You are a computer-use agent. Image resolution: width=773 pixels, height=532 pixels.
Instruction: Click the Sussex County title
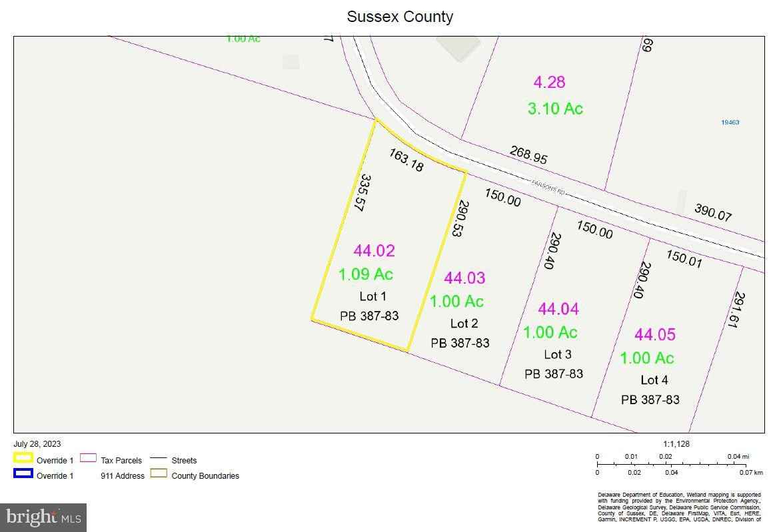pyautogui.click(x=400, y=17)
